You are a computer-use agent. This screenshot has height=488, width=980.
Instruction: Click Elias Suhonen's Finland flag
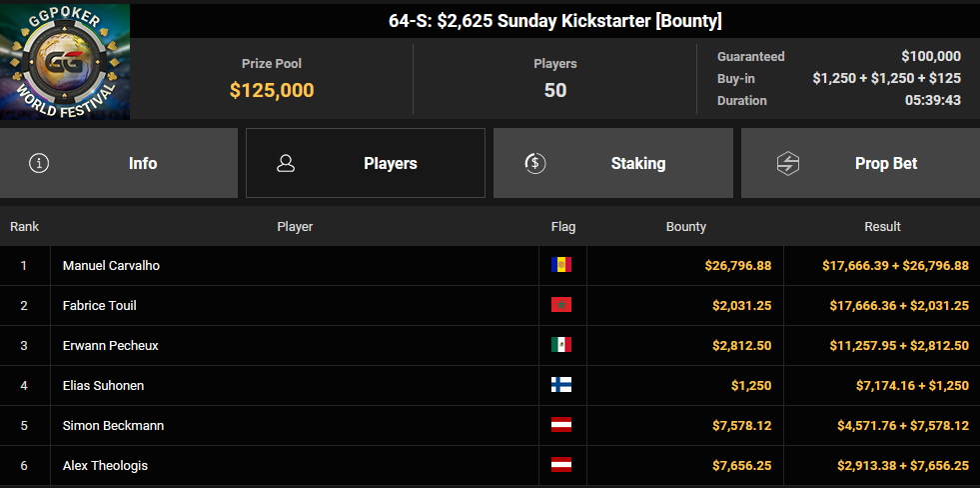(561, 385)
